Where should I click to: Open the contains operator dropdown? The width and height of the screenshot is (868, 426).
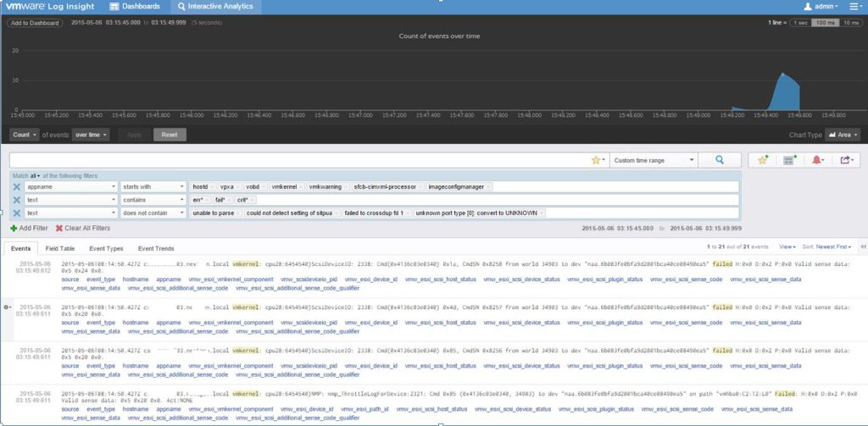(153, 200)
